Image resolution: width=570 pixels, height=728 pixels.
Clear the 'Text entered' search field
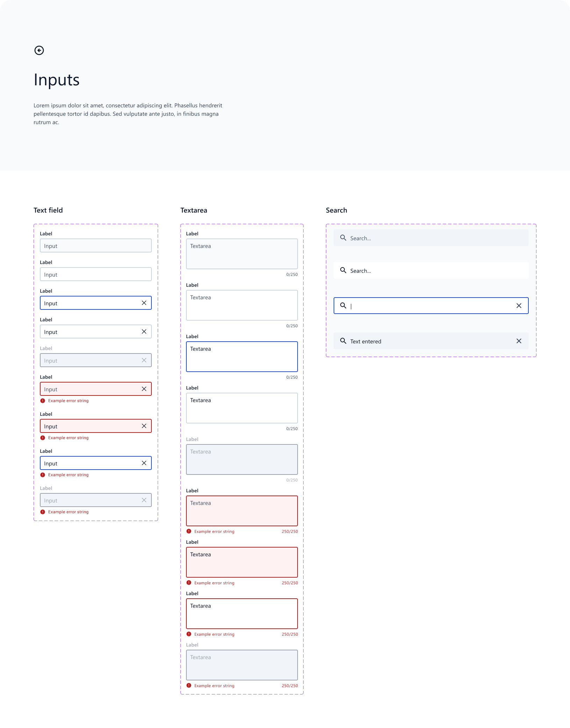[519, 341]
